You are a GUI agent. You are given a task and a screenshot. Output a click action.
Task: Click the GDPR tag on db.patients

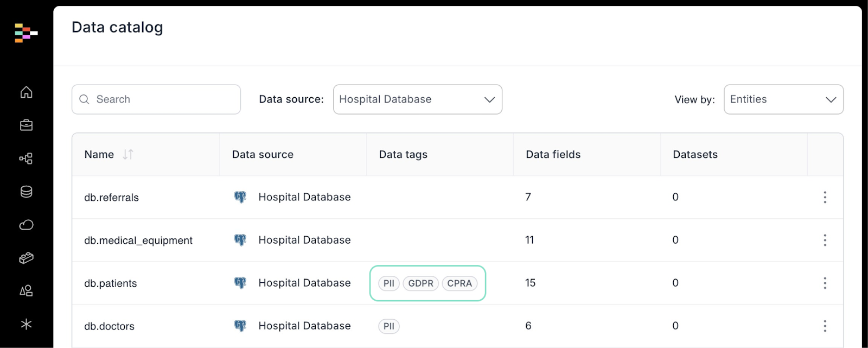coord(420,283)
